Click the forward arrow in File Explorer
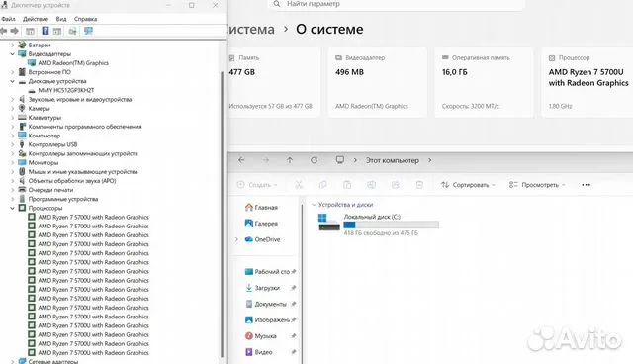This screenshot has height=364, width=633. pyautogui.click(x=266, y=160)
